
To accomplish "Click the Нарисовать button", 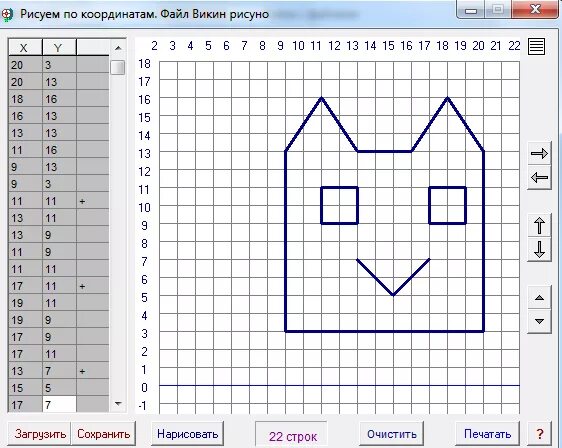I will pyautogui.click(x=187, y=434).
